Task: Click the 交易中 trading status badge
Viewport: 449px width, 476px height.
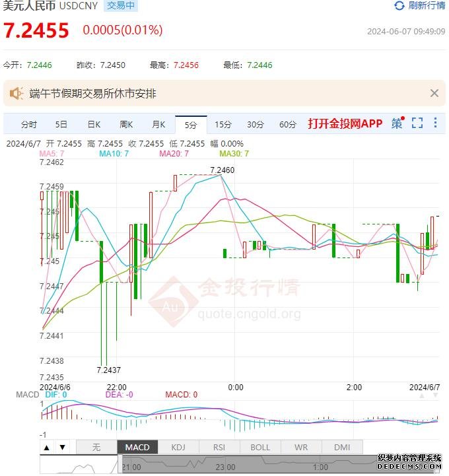Action: (x=121, y=5)
